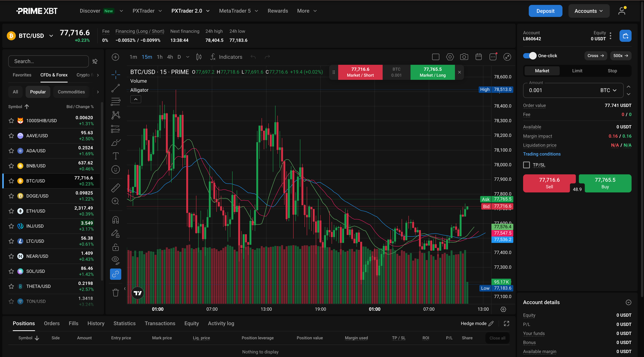
Task: Collapse the Account details section
Action: coord(628,302)
